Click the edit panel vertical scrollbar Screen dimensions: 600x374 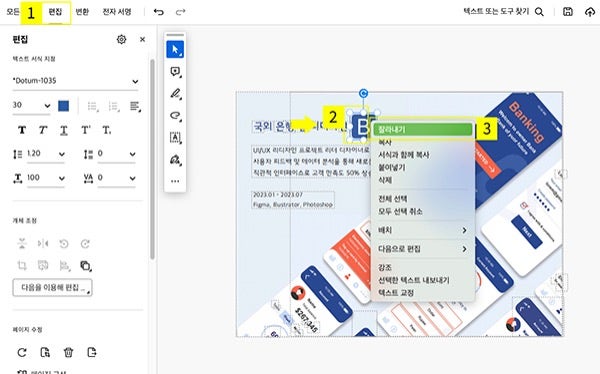tap(152, 159)
